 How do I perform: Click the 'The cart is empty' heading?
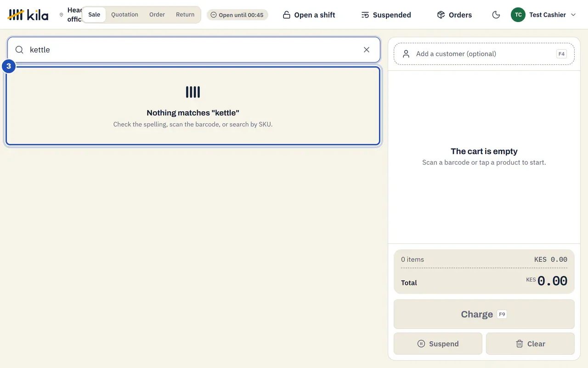click(x=484, y=151)
